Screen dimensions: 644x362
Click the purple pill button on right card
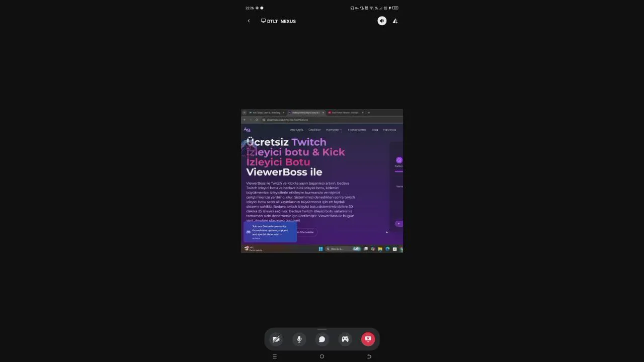pyautogui.click(x=399, y=224)
